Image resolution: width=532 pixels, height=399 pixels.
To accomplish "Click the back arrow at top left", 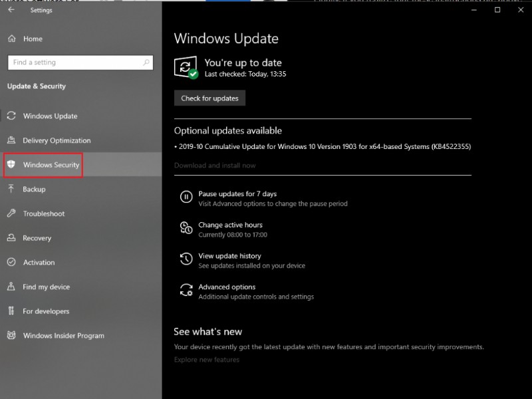I will point(12,10).
